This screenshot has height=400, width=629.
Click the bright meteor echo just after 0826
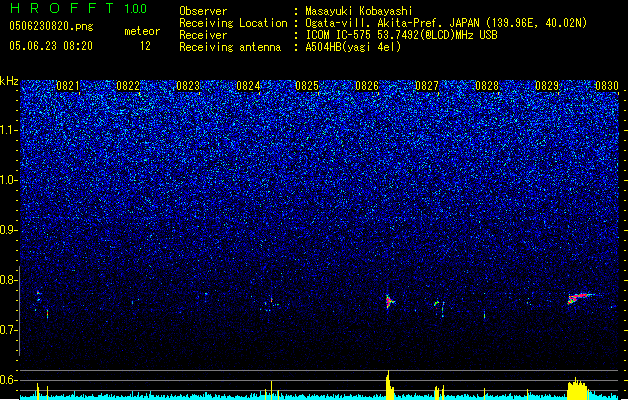click(390, 301)
